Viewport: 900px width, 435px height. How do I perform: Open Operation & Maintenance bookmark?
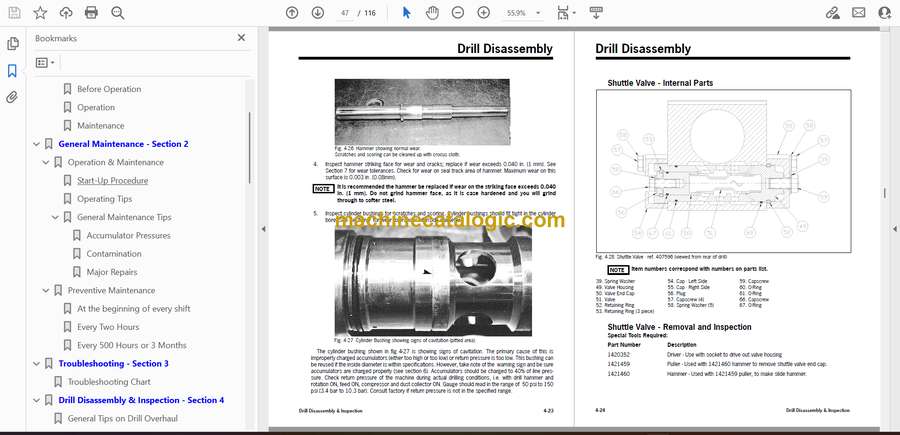coord(115,162)
